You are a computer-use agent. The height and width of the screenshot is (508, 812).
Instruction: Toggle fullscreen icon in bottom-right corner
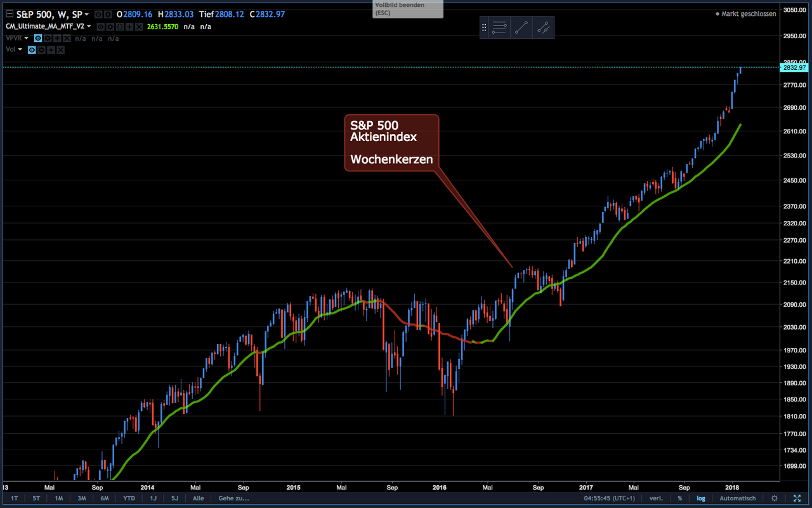click(x=797, y=498)
